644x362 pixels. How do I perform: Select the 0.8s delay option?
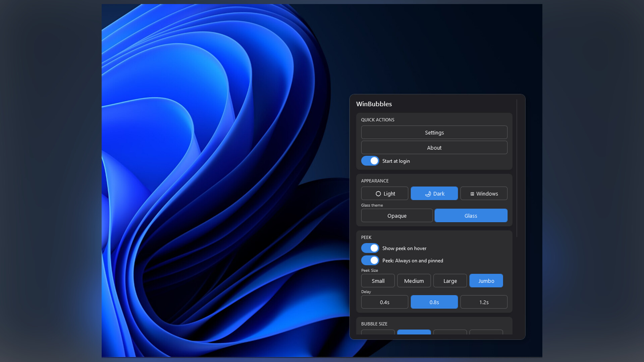pyautogui.click(x=434, y=302)
